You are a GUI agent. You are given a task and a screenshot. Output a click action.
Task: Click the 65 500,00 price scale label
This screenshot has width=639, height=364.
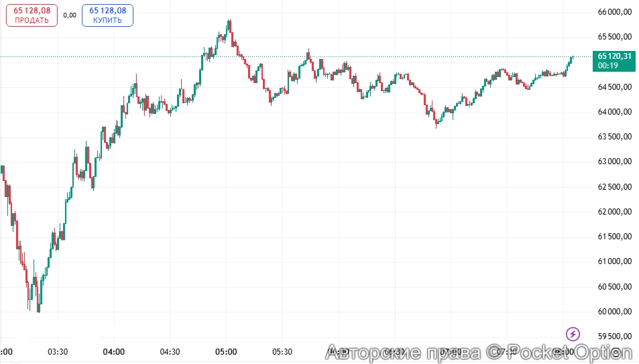tap(615, 37)
